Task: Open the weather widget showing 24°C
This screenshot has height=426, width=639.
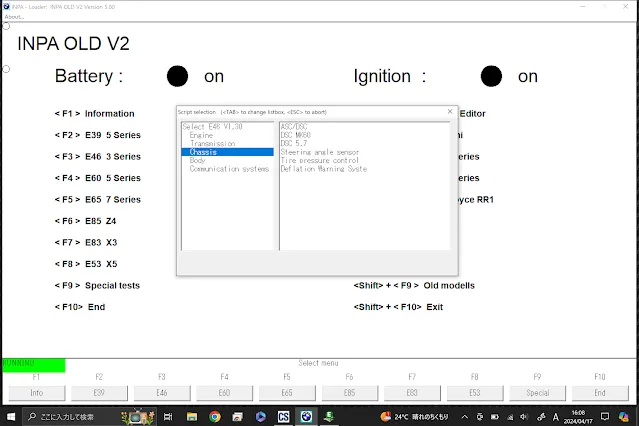Action: pyautogui.click(x=414, y=417)
